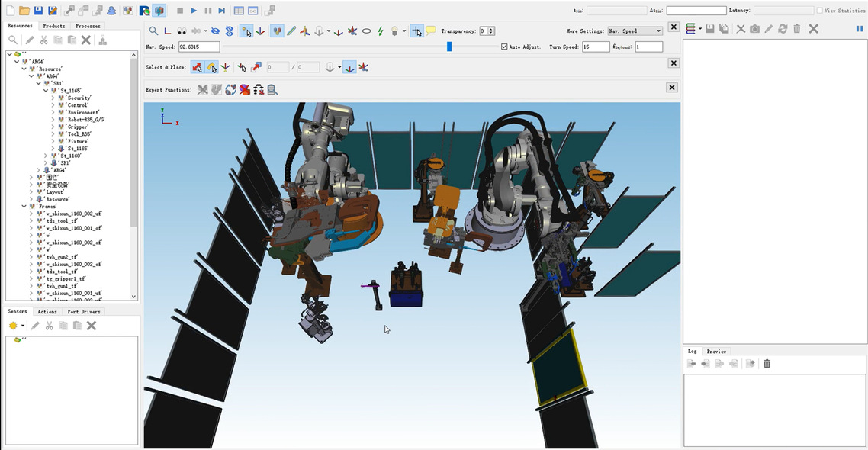Click the magnifier zoom tool icon
The image size is (868, 450).
click(153, 31)
